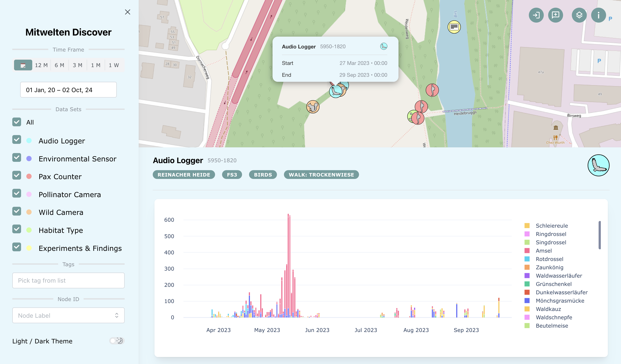Toggle the Experiments & Findings checkbox
The width and height of the screenshot is (621, 364).
(x=16, y=247)
